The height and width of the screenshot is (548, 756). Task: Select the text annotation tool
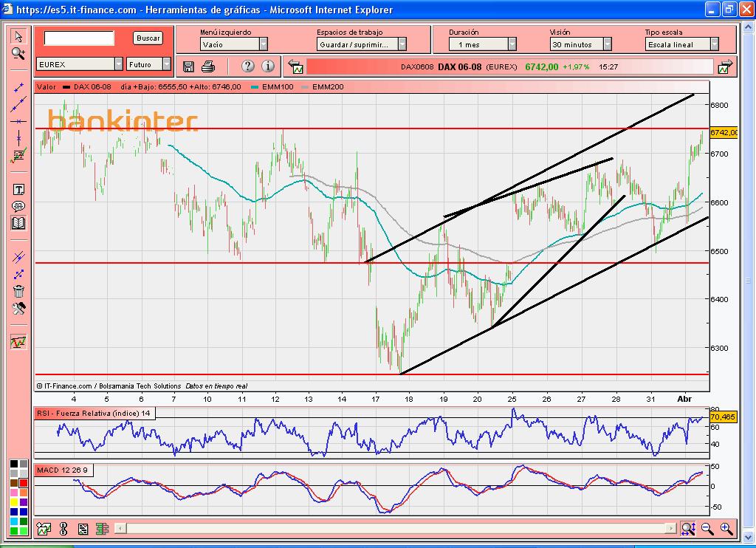pos(18,190)
